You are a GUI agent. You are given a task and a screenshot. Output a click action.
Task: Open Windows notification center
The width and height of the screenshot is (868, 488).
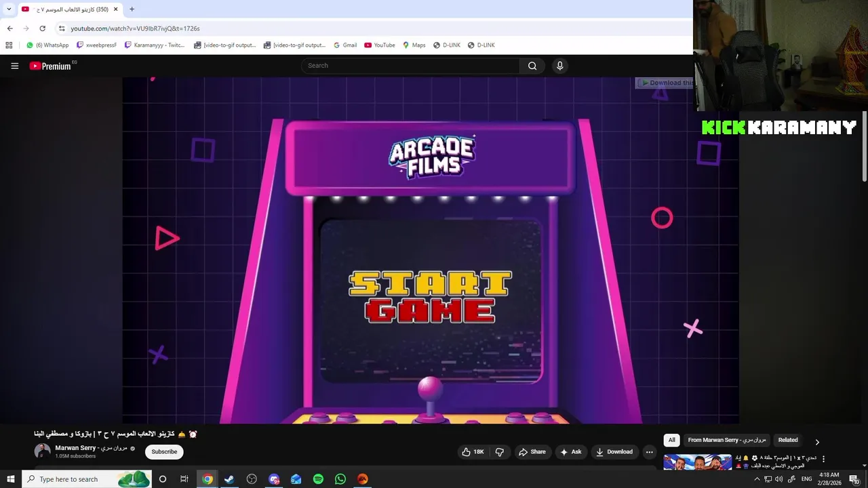854,479
